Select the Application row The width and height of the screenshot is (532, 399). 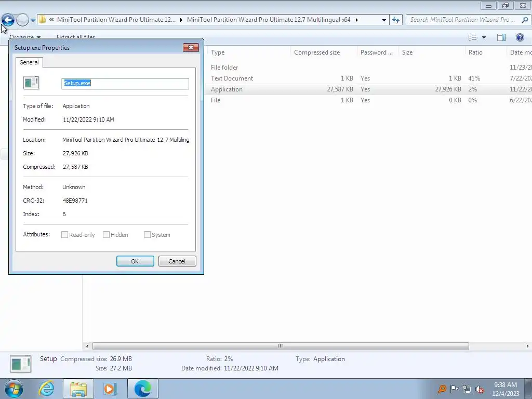[x=368, y=89]
